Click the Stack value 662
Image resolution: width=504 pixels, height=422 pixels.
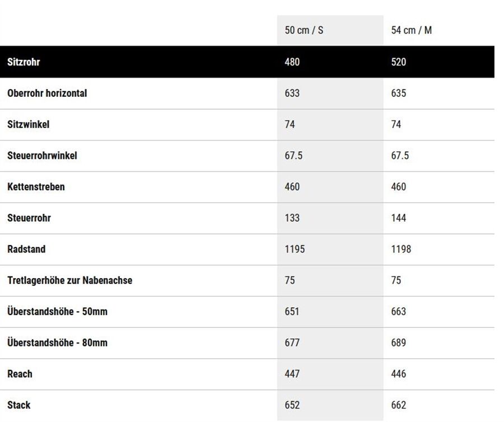[398, 405]
